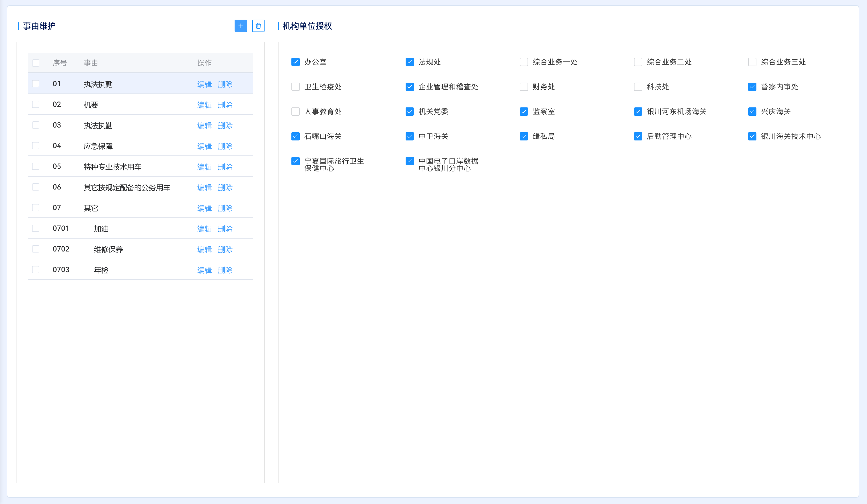The height and width of the screenshot is (504, 867).
Task: Toggle the 办公室 checkbox
Action: pos(295,62)
